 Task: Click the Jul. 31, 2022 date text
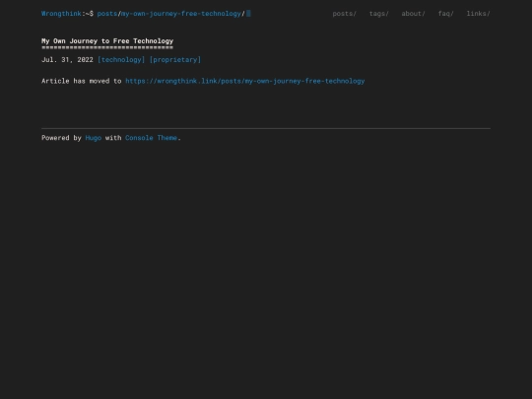[67, 60]
